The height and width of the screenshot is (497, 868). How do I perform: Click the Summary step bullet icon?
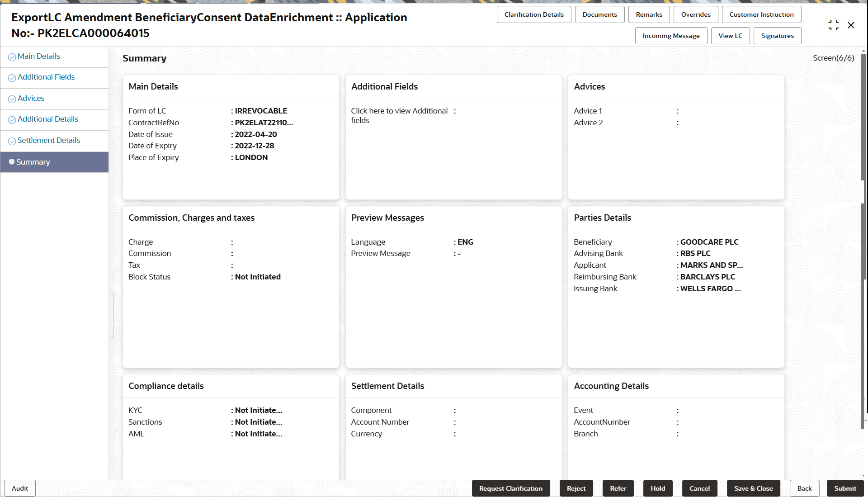[12, 161]
